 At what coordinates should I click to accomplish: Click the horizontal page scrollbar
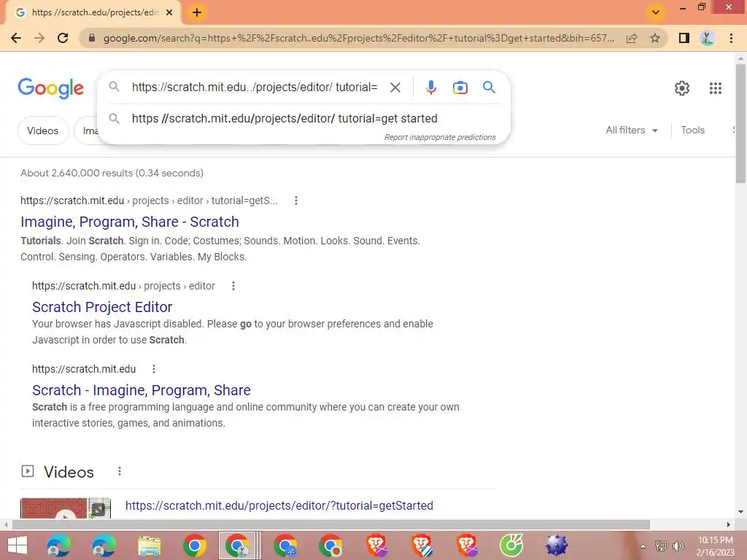(331, 524)
